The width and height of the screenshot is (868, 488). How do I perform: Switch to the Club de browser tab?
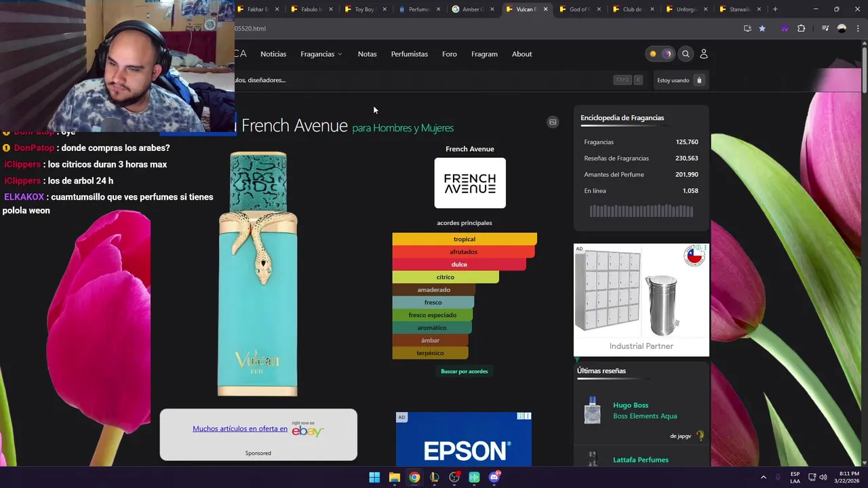(x=632, y=9)
